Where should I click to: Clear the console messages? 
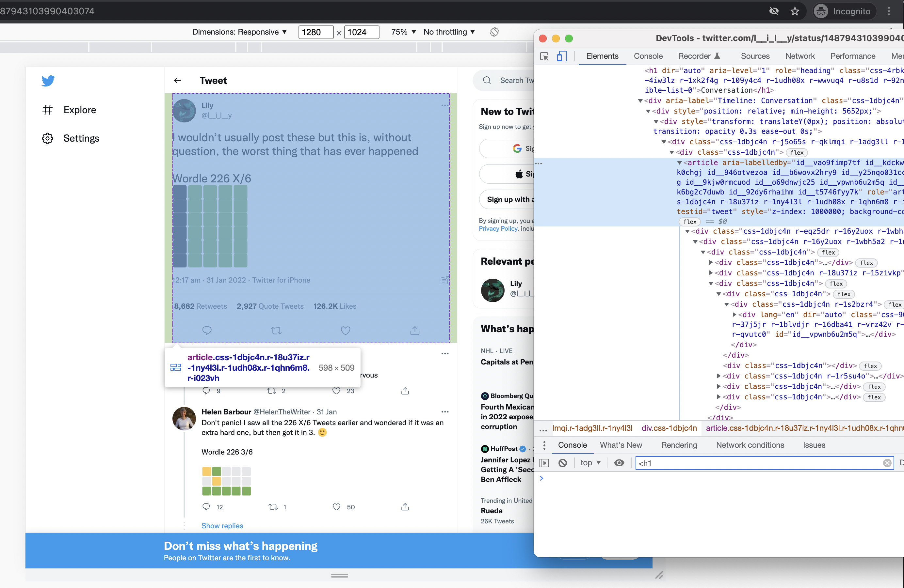562,463
